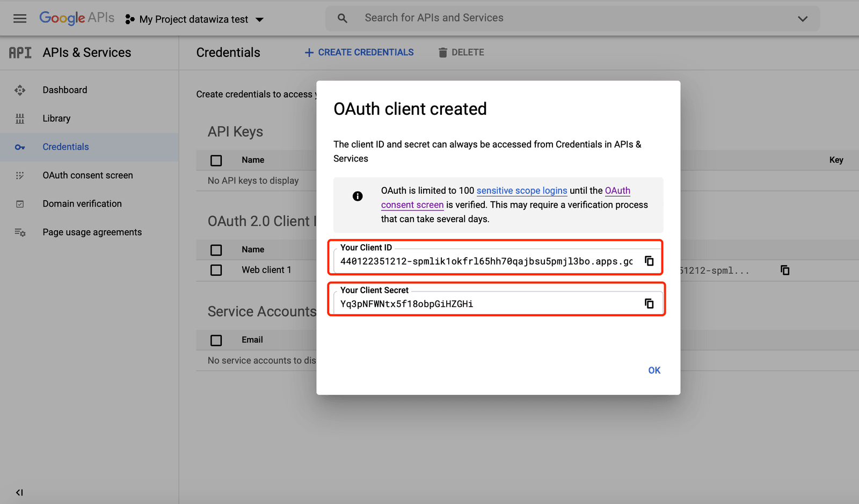The height and width of the screenshot is (504, 859).
Task: Select Credentials in the sidebar
Action: [89, 147]
